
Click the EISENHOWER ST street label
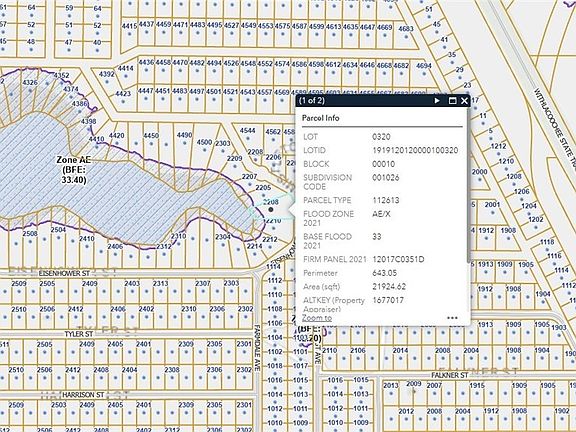tap(64, 273)
